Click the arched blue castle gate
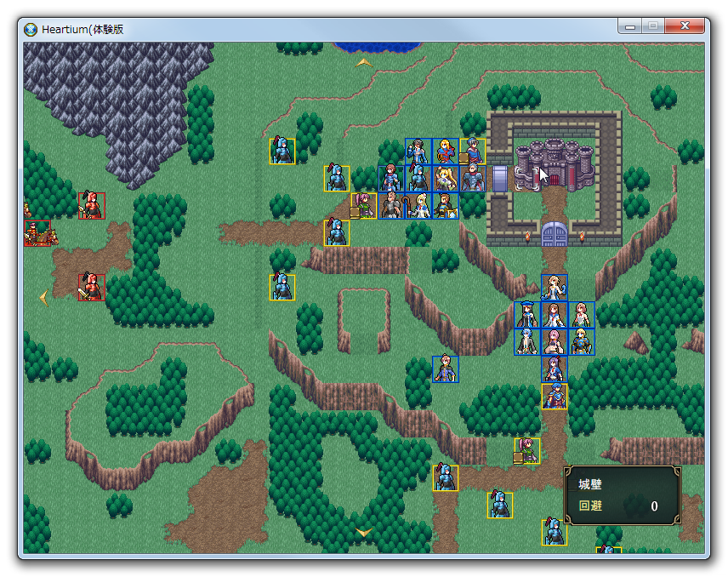The width and height of the screenshot is (728, 577). [x=555, y=234]
